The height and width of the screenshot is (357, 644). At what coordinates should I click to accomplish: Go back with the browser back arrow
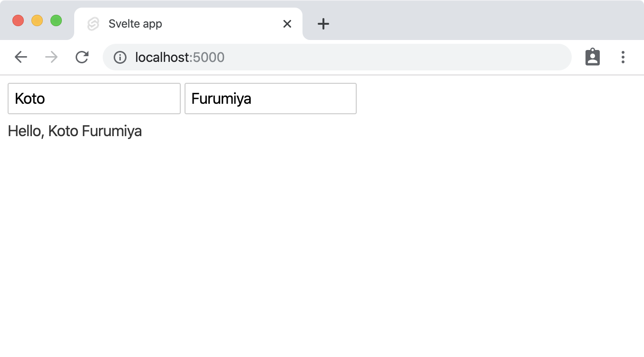21,57
